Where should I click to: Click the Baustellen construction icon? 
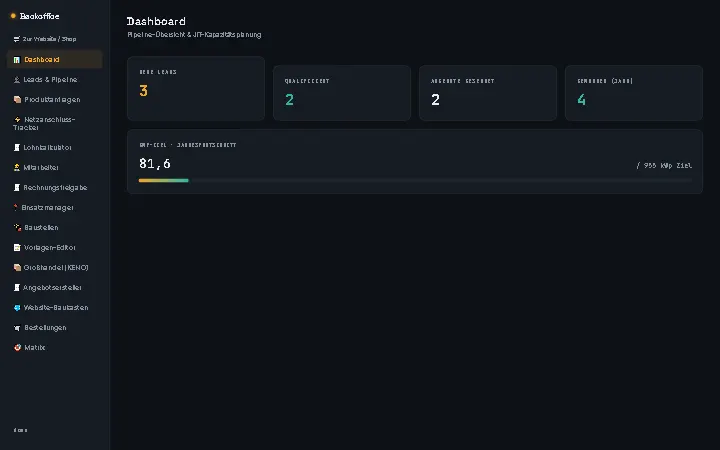tap(17, 228)
